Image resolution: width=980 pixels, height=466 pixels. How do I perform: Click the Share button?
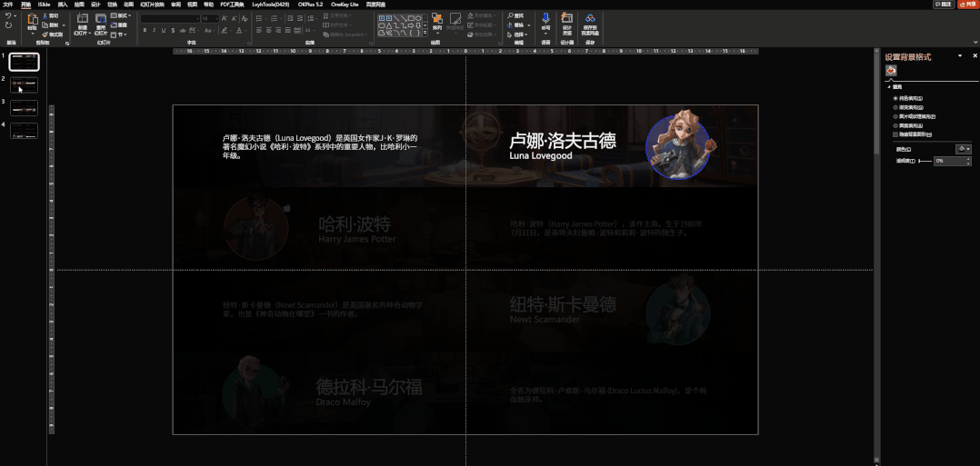coord(968,5)
